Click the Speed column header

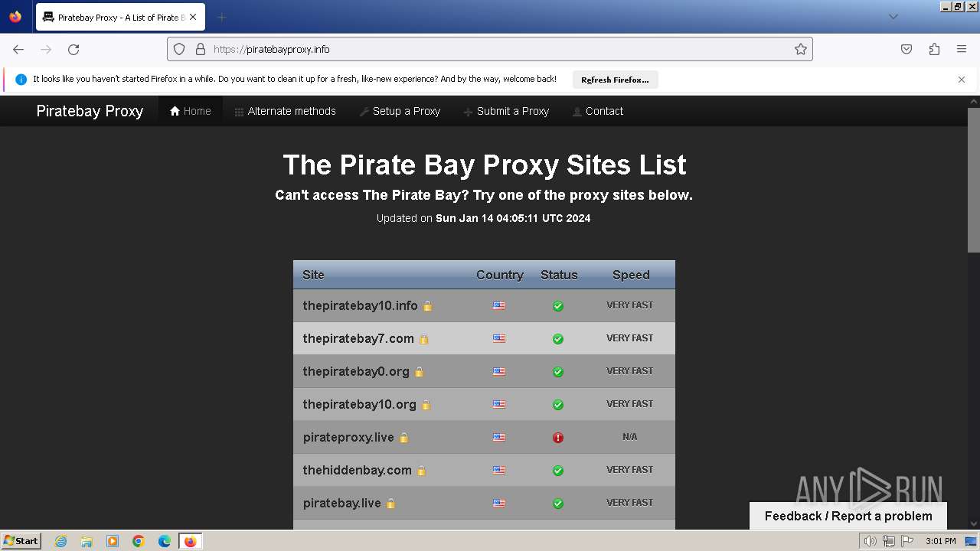pos(631,275)
